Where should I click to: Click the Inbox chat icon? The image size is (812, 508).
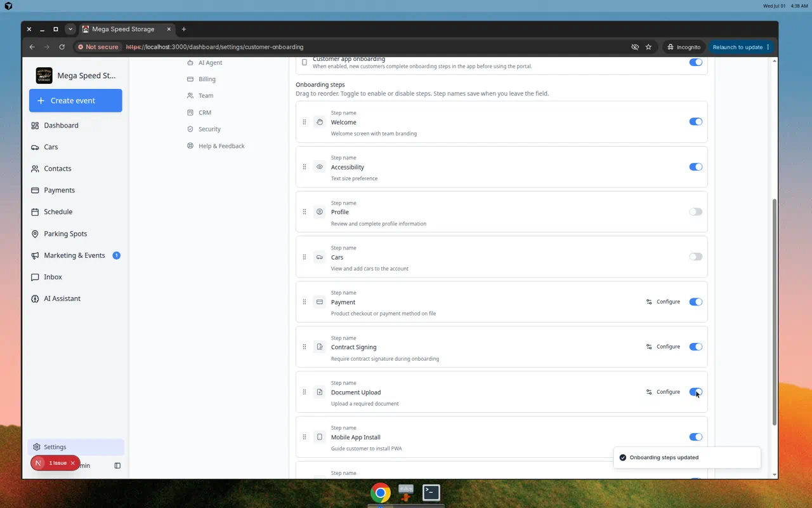(x=35, y=277)
